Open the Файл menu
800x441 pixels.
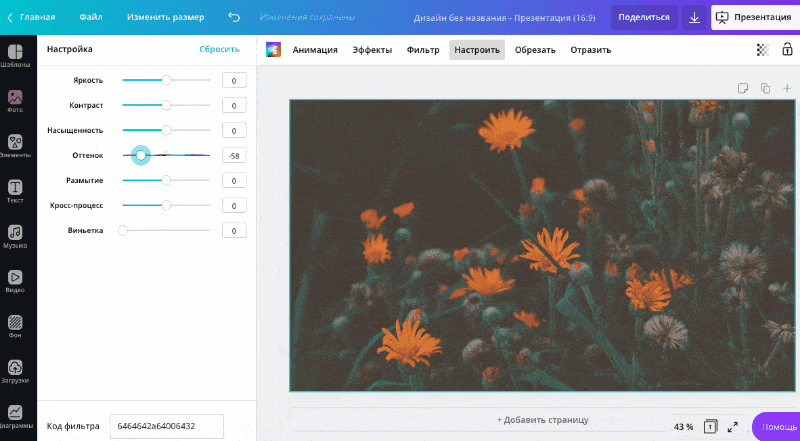coord(90,17)
